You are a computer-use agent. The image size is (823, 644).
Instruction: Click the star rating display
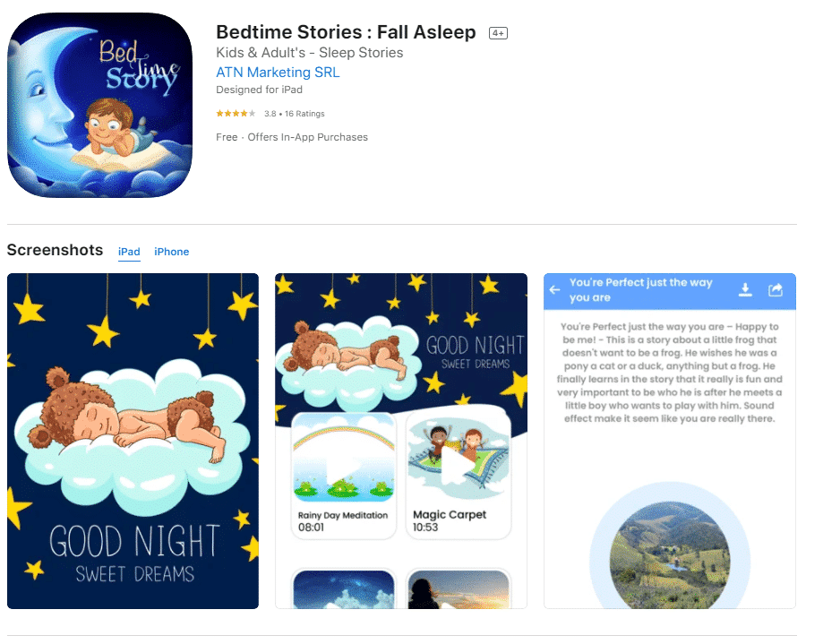click(x=236, y=114)
